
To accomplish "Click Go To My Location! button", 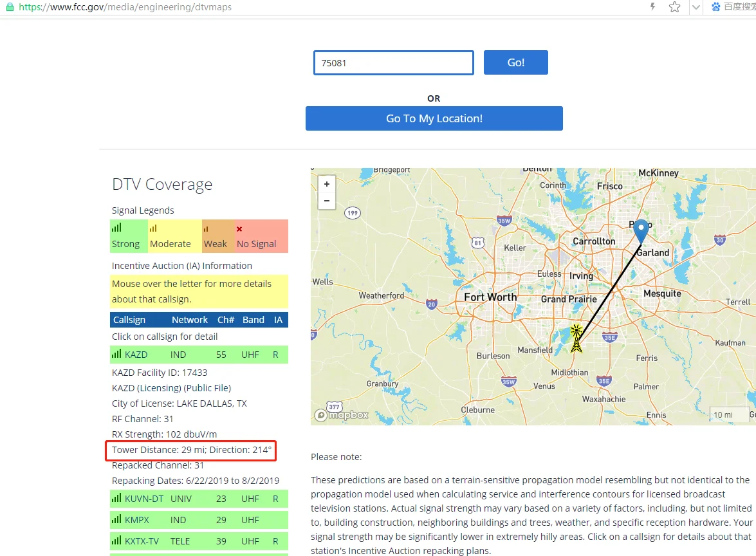I will (434, 118).
